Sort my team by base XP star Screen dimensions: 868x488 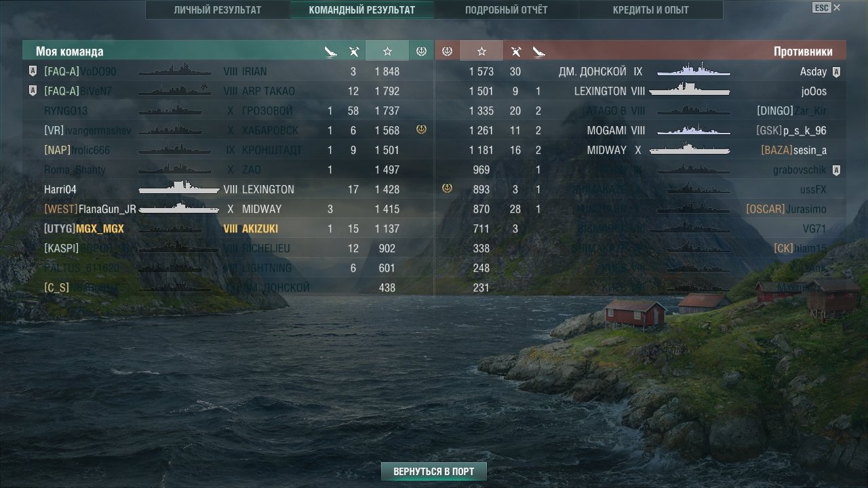[387, 51]
